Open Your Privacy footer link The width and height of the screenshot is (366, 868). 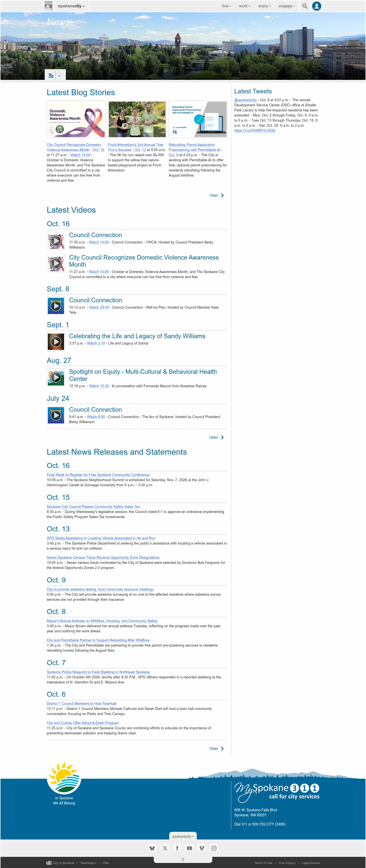tap(287, 863)
